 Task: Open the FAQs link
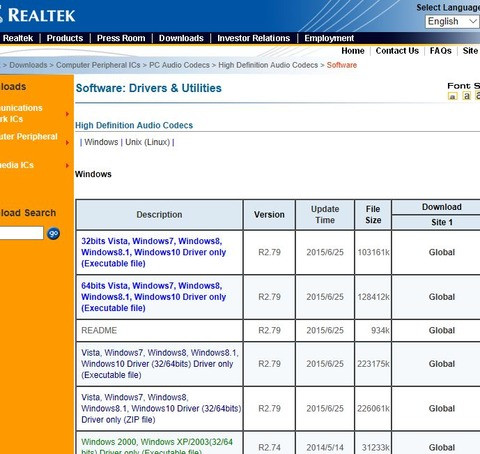click(x=440, y=51)
